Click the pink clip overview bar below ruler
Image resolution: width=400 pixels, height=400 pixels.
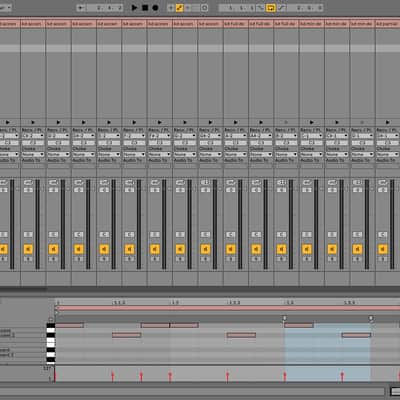[227, 308]
